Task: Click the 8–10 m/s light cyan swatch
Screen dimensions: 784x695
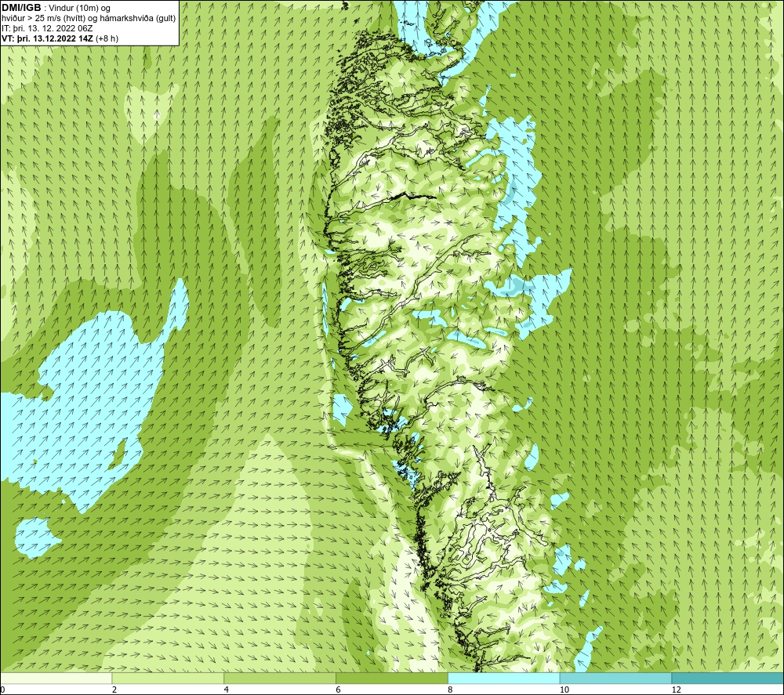Action: (x=504, y=678)
